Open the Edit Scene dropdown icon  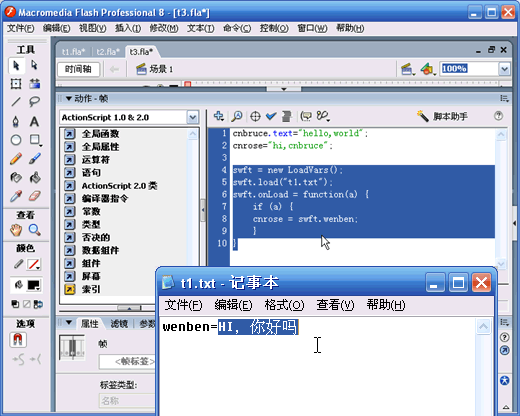pos(407,69)
